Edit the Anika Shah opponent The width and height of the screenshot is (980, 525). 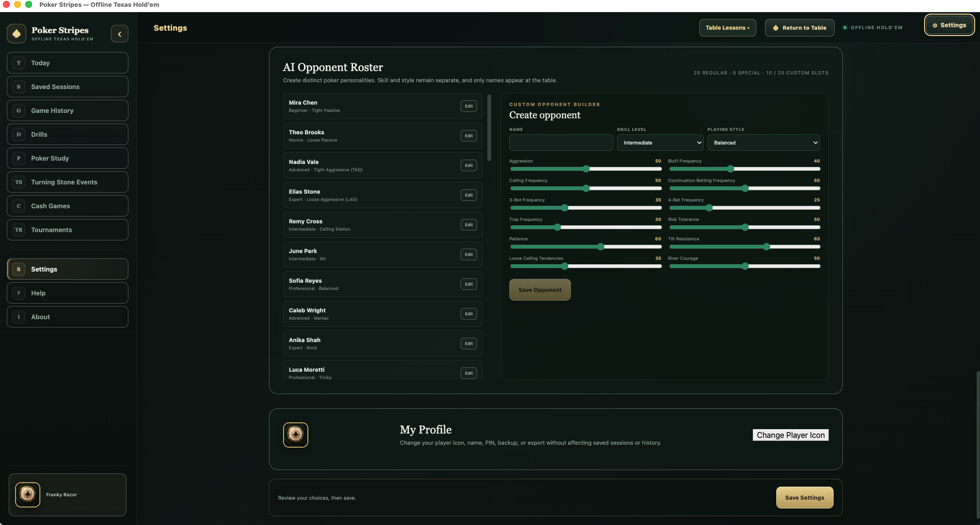tap(469, 344)
